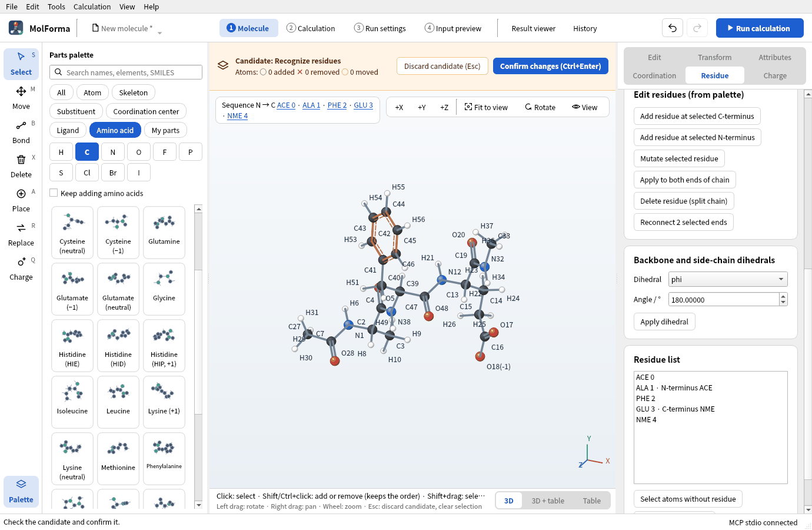Select the Delete trash tool
Image resolution: width=812 pixels, height=530 pixels.
pos(21,167)
